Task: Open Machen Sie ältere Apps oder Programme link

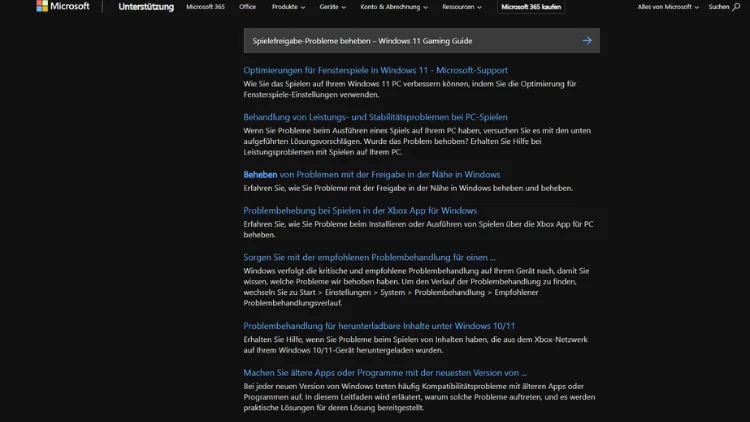Action: [385, 373]
